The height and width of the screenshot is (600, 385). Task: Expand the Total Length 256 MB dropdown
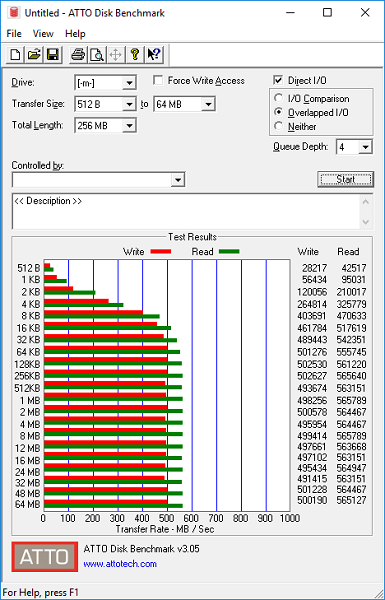point(105,126)
